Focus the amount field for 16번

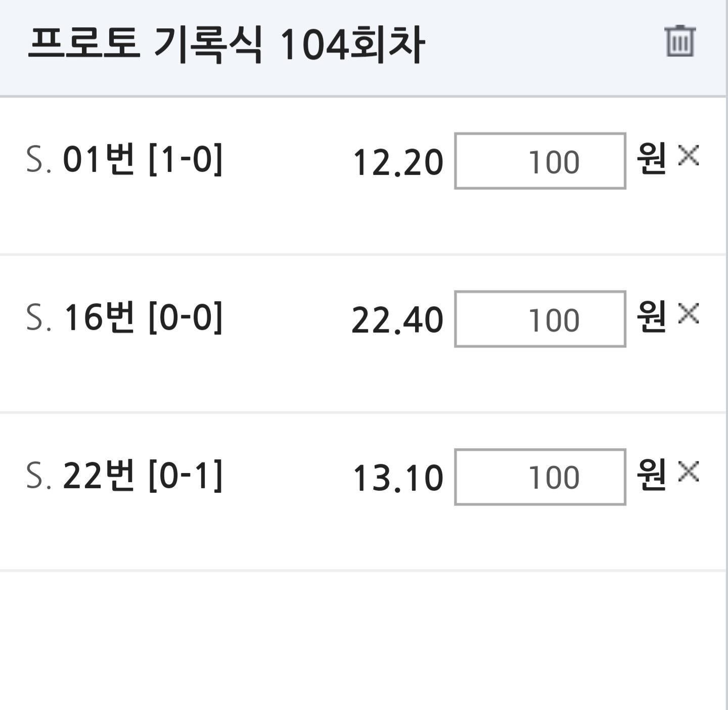tap(540, 319)
